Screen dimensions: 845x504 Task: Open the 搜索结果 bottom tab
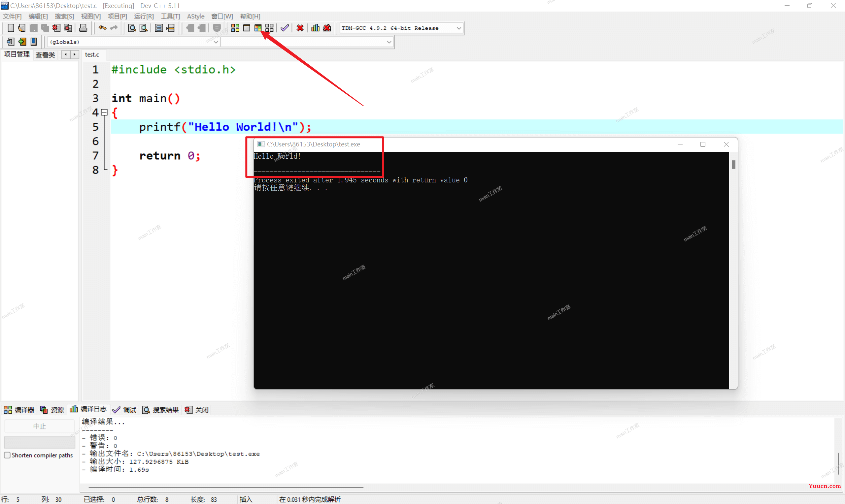click(x=160, y=410)
